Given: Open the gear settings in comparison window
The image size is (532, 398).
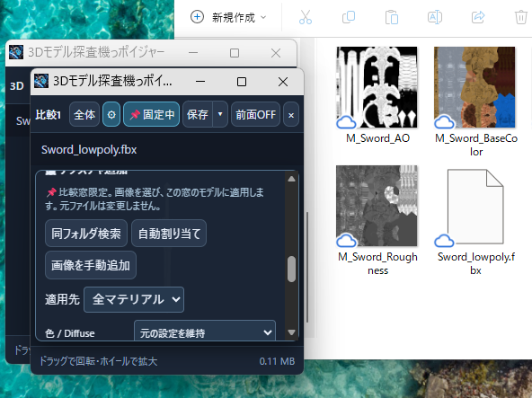Looking at the screenshot, I should pos(111,115).
